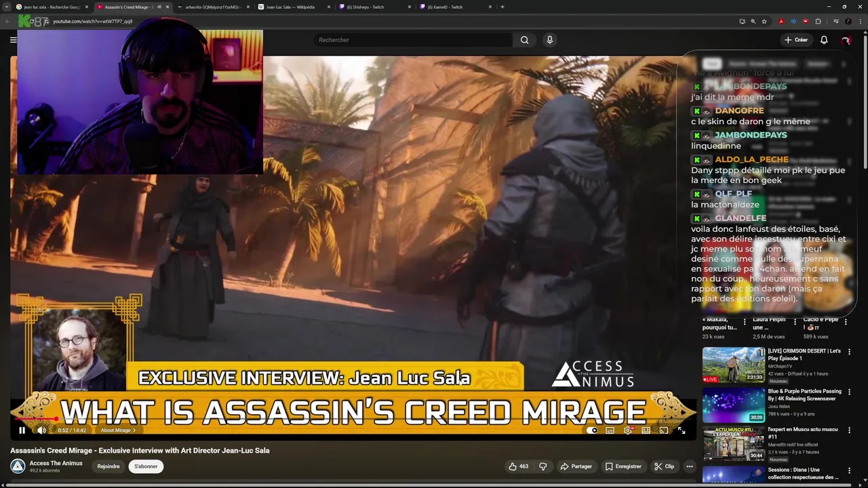Create a clip with Clip button
Image resolution: width=868 pixels, height=488 pixels.
664,466
